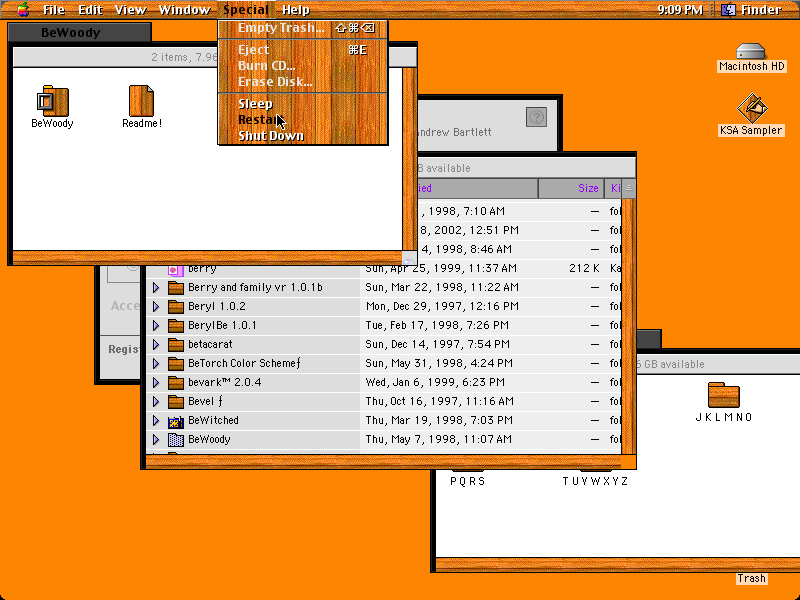Click the Apple menu icon
This screenshot has height=600, width=800.
tap(23, 9)
